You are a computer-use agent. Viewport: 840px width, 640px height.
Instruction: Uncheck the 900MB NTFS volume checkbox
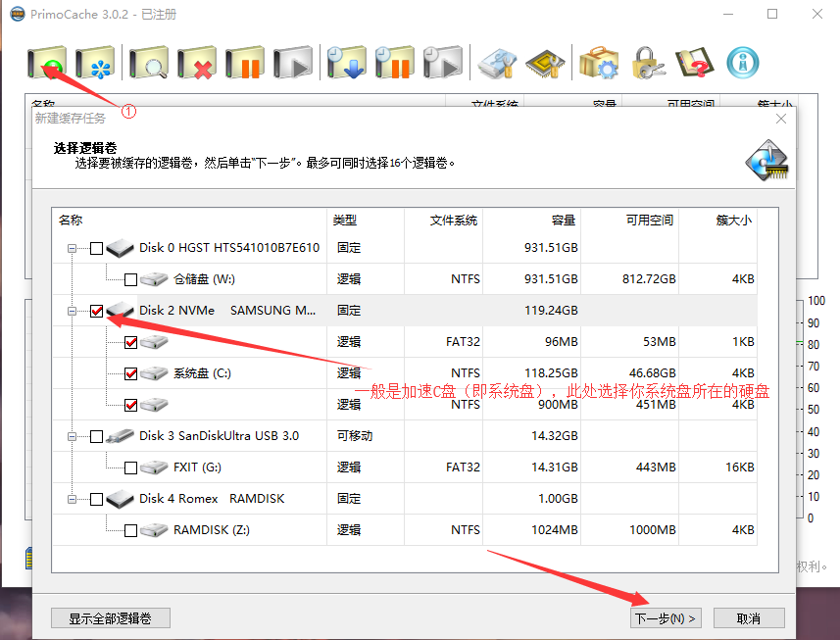click(130, 406)
